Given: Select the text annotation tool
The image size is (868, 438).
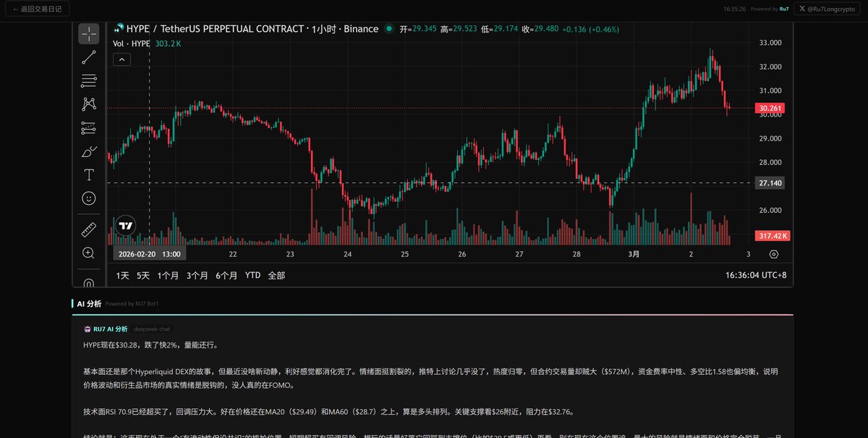Looking at the screenshot, I should pyautogui.click(x=89, y=174).
